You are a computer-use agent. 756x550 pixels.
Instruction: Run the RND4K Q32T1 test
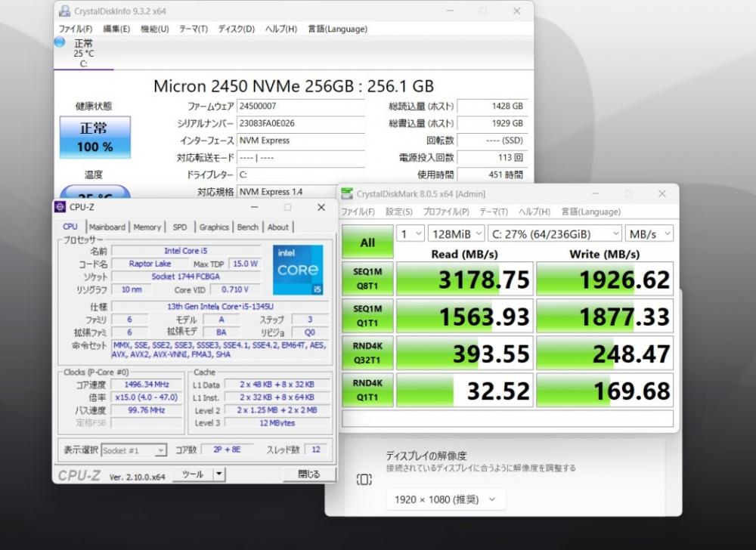point(367,353)
